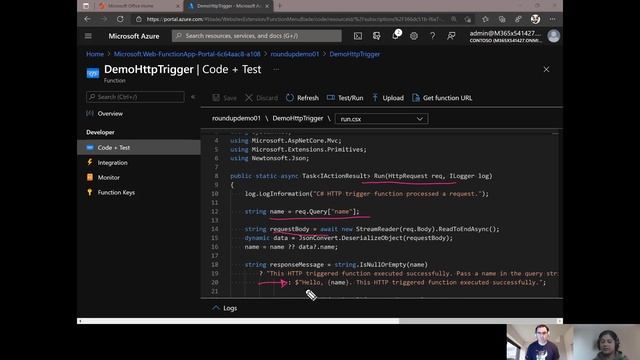Click the req.Query["name"] code line

click(x=302, y=211)
